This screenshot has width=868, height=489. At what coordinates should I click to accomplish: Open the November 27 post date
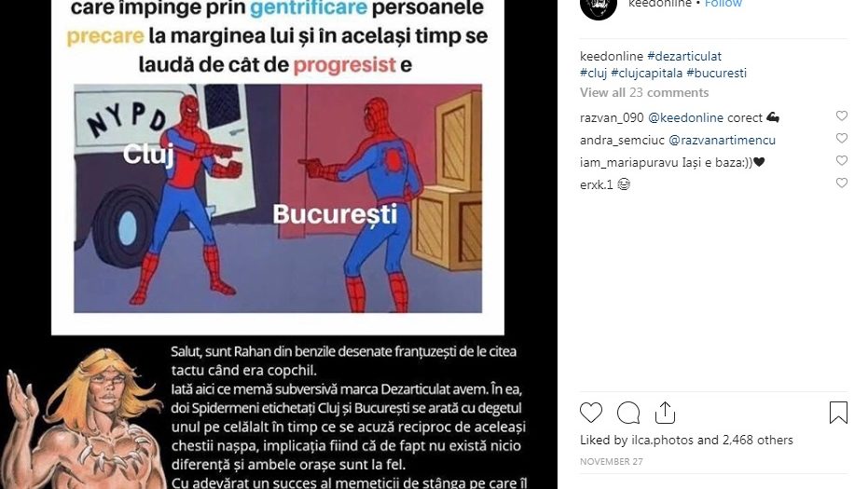612,461
